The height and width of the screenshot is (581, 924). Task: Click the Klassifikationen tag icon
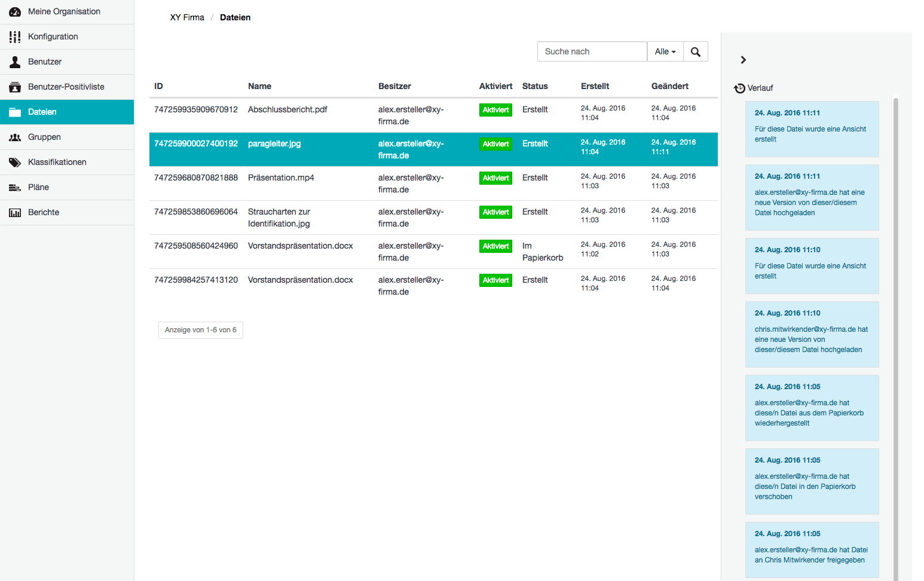click(15, 163)
